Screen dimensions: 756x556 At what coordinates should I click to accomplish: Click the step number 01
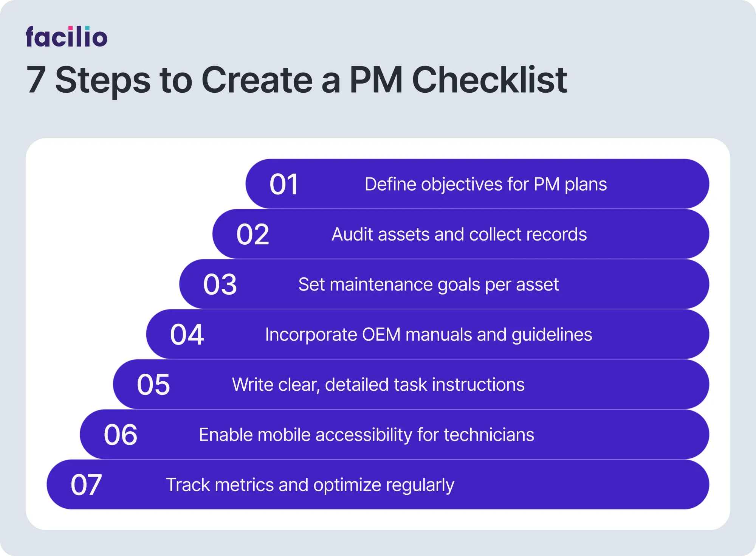coord(284,184)
